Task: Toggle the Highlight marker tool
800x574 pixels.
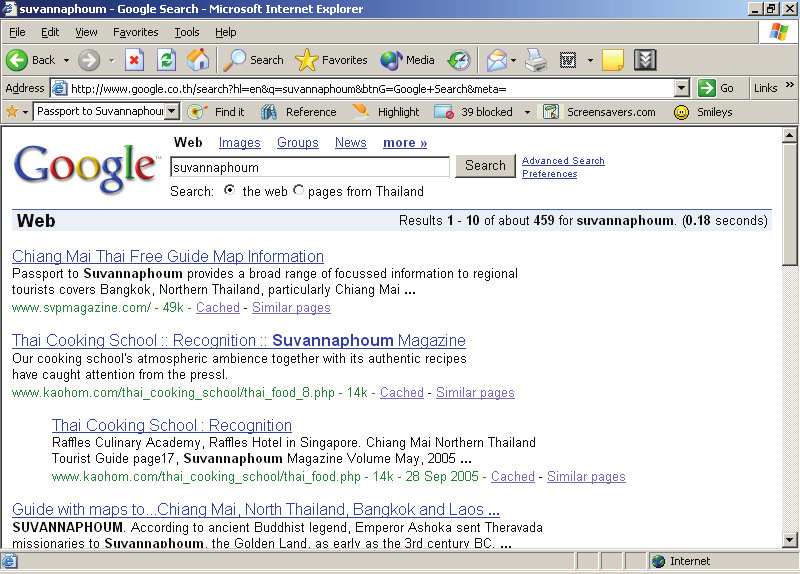Action: (x=361, y=111)
